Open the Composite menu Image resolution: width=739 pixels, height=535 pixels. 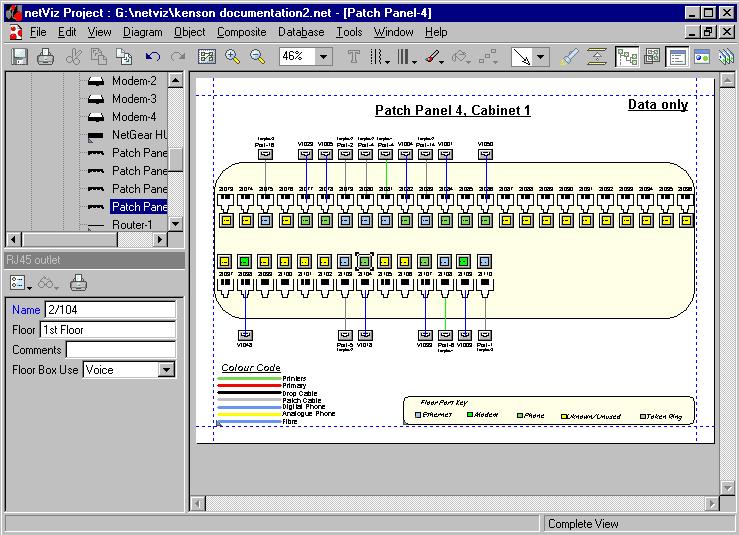pos(241,32)
